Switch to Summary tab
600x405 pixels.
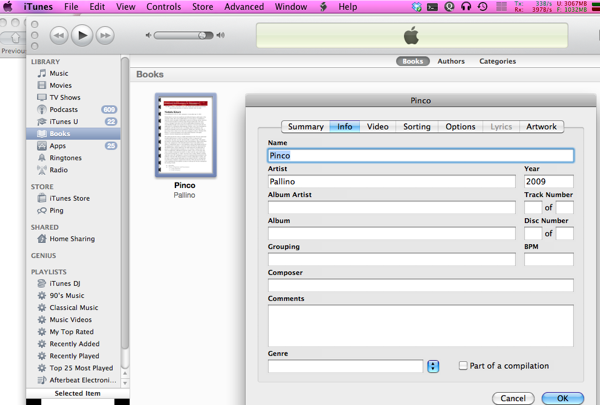pos(305,127)
